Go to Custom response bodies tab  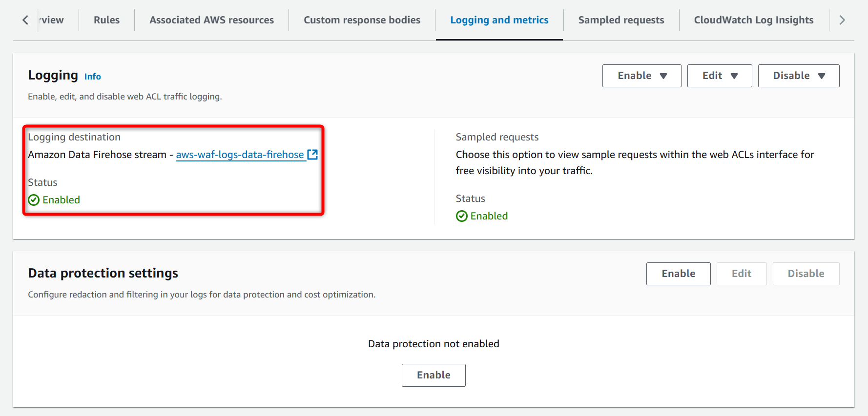click(x=362, y=20)
